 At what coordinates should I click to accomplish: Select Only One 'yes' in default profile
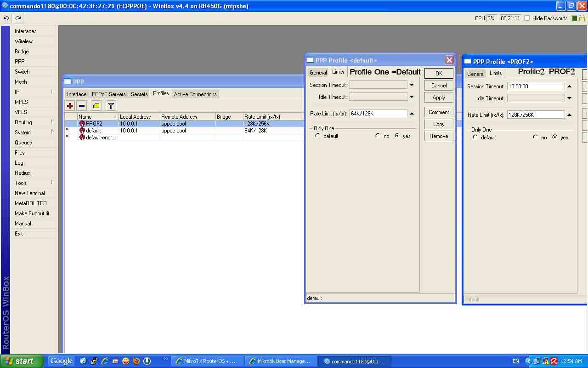tap(397, 136)
